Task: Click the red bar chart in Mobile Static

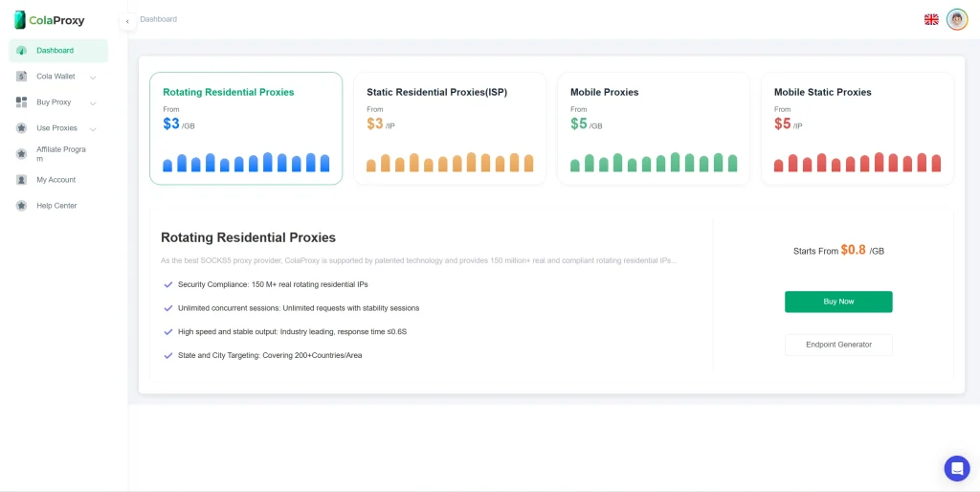Action: point(857,162)
